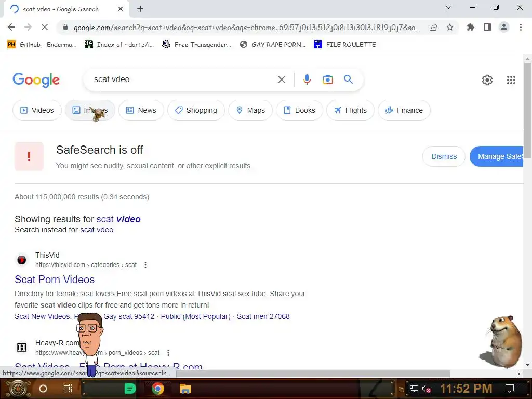The width and height of the screenshot is (532, 399).
Task: Open the Chrome profile avatar
Action: [504, 27]
